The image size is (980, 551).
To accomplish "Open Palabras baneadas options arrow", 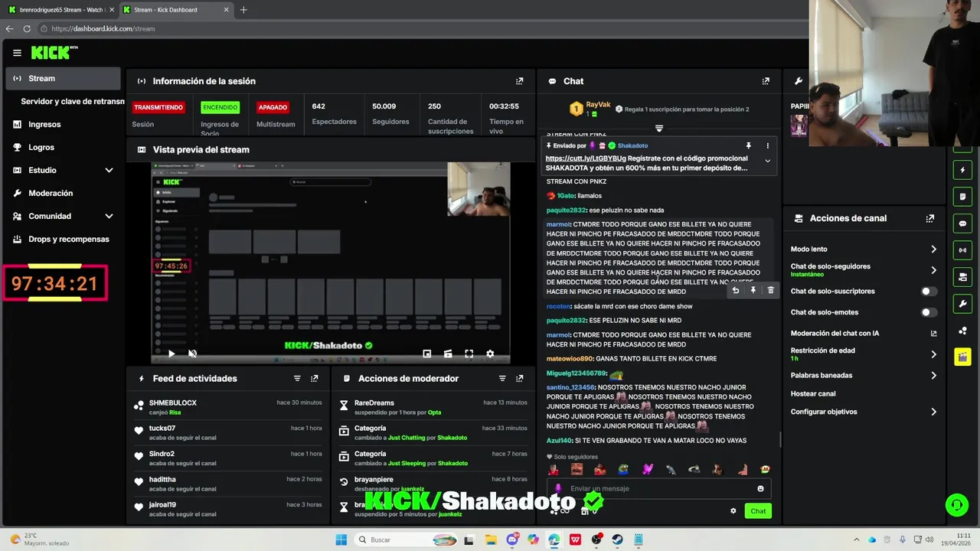I will [933, 376].
